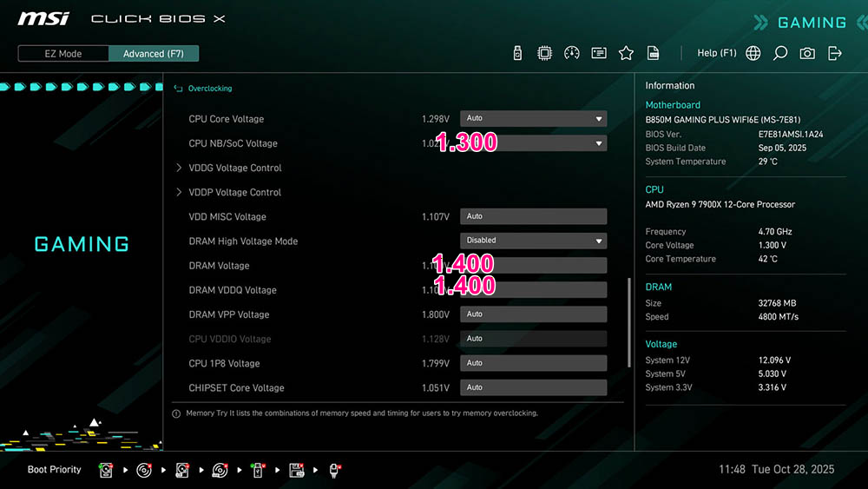Viewport: 868px width, 489px height.
Task: Switch to Advanced (F7) mode
Action: point(154,54)
